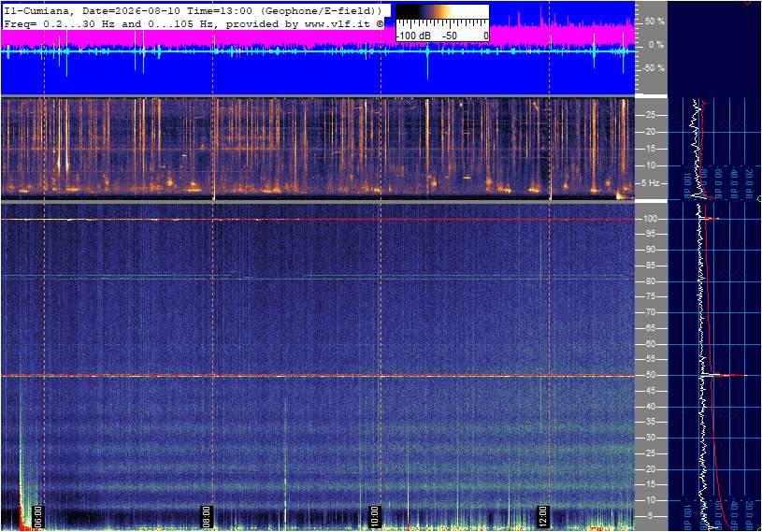The image size is (762, 532).
Task: Click the 85 Hz label on E-field axis
Action: 650,266
